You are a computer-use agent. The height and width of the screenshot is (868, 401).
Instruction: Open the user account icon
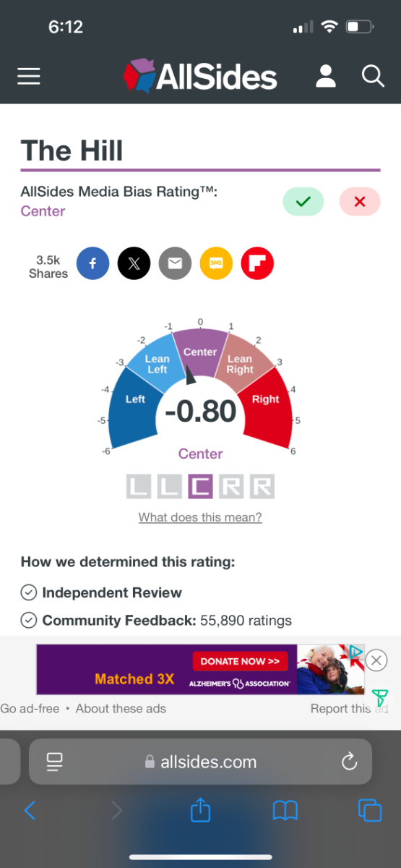(x=326, y=76)
